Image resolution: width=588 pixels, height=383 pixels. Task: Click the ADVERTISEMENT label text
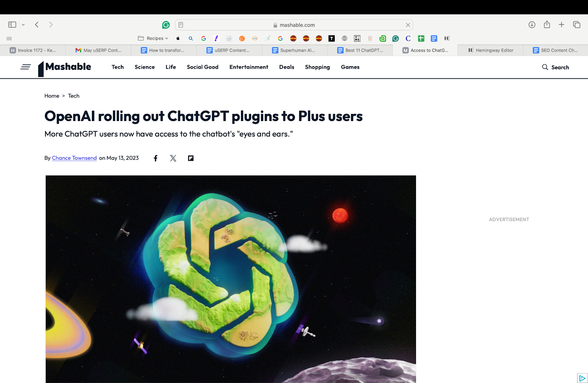509,219
